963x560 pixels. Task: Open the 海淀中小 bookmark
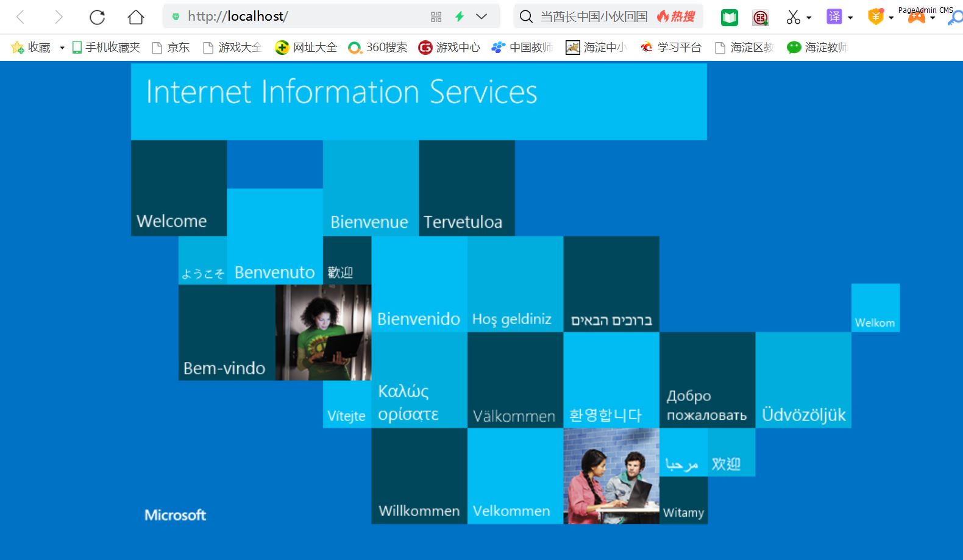coord(596,48)
